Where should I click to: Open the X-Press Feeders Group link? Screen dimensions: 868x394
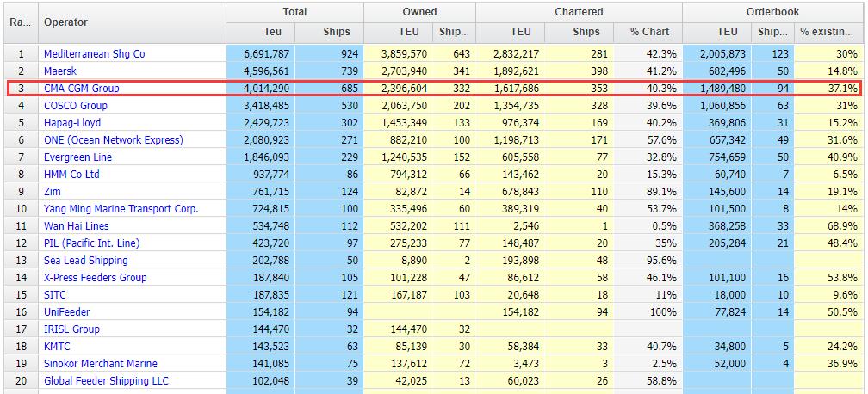tap(96, 277)
